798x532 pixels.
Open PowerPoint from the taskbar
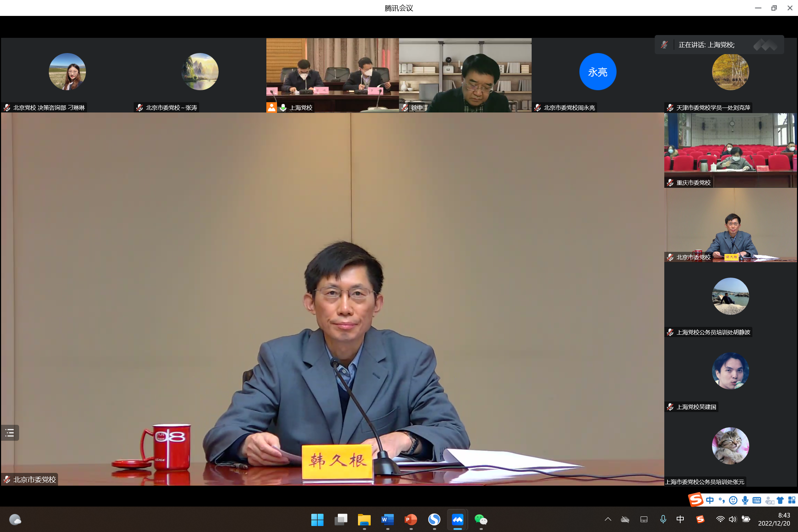coord(411,520)
